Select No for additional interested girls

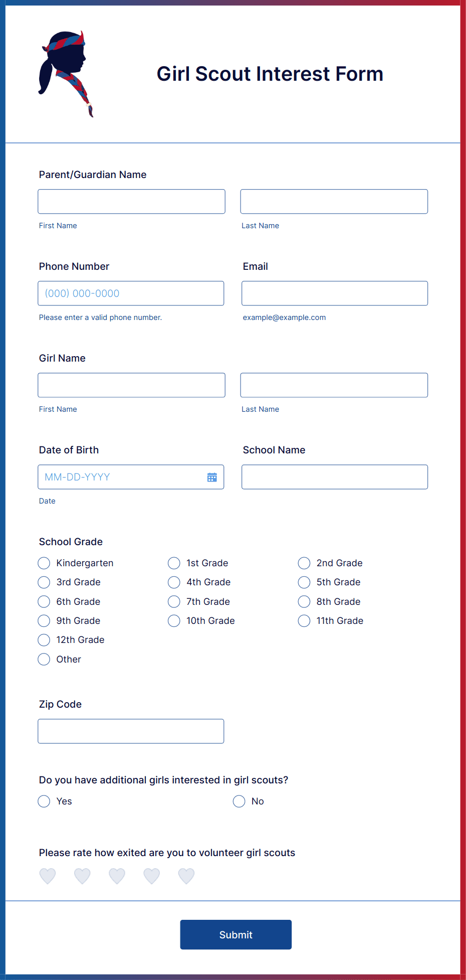239,801
